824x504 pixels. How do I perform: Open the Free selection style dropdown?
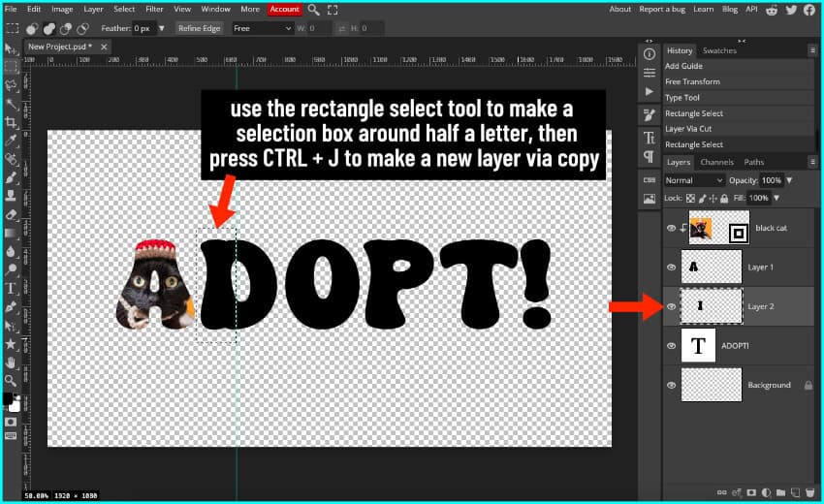262,28
